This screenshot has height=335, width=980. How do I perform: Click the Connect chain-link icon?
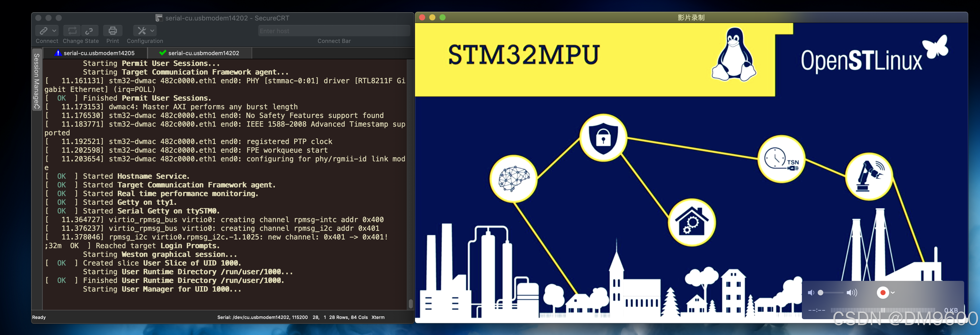point(44,30)
